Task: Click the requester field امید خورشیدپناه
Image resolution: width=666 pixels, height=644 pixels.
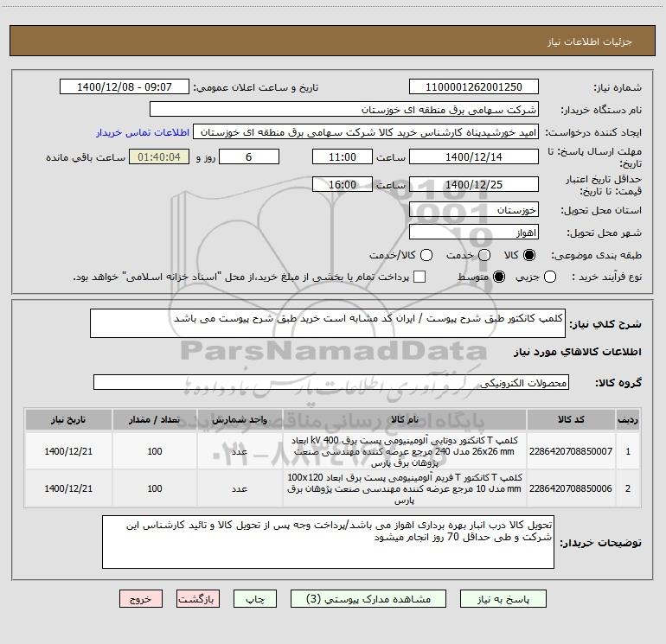Action: (x=366, y=132)
